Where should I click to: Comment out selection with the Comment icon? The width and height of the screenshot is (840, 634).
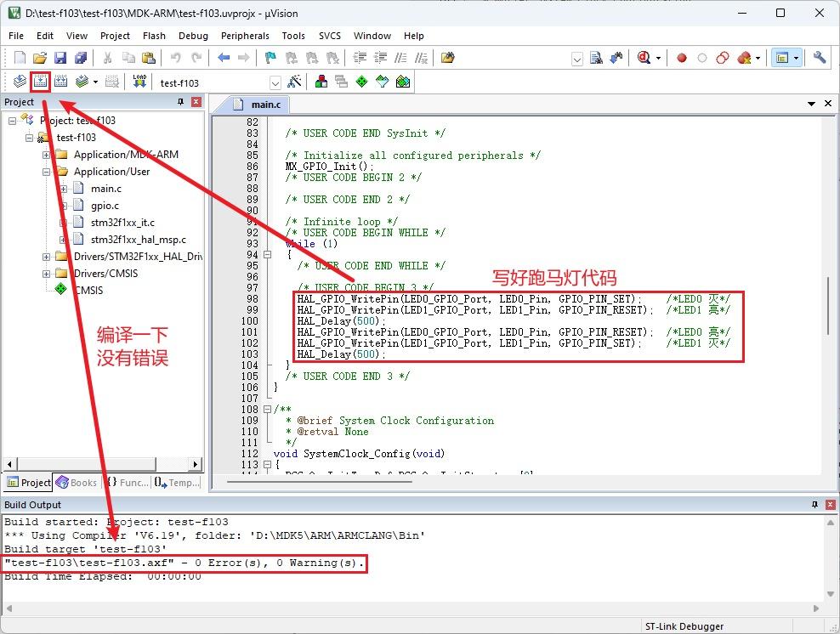pyautogui.click(x=400, y=58)
